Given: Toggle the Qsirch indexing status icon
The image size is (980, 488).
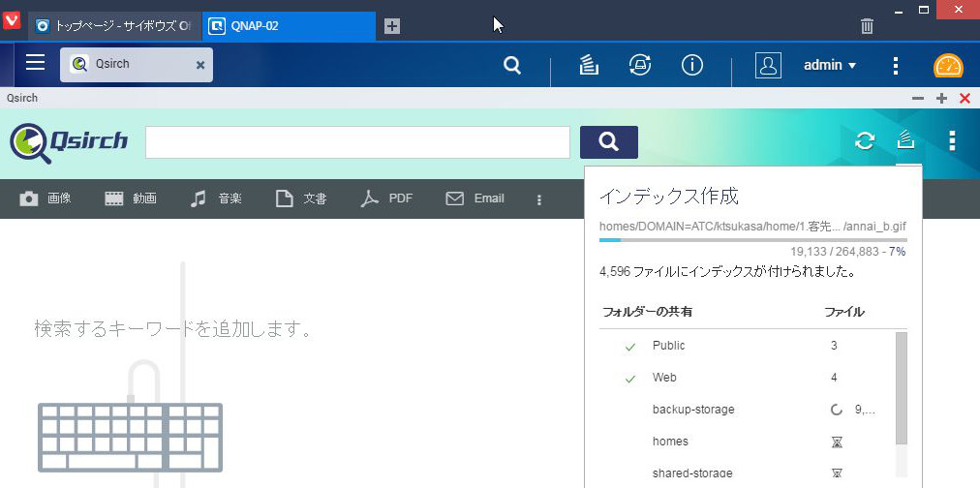Looking at the screenshot, I should (x=905, y=140).
